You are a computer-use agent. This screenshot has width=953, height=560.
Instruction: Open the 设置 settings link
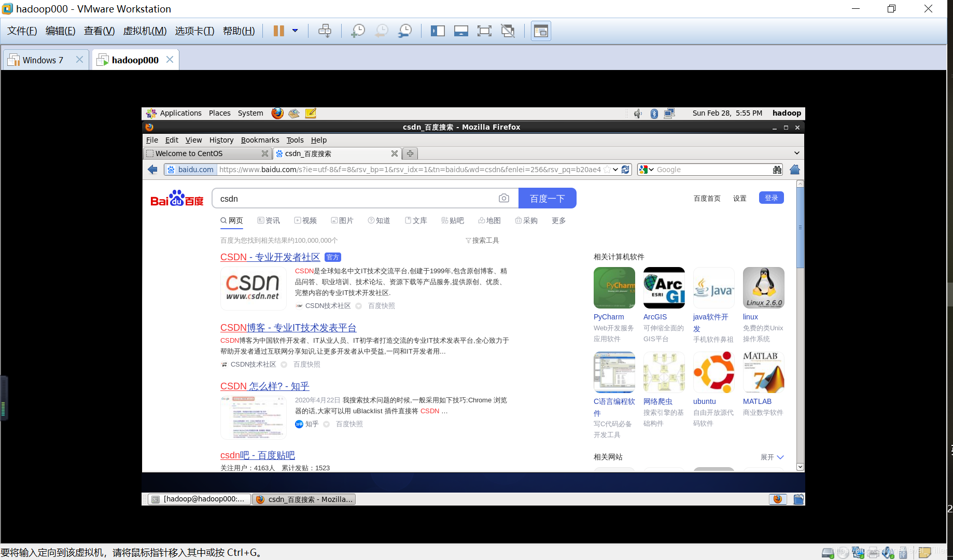pos(739,198)
